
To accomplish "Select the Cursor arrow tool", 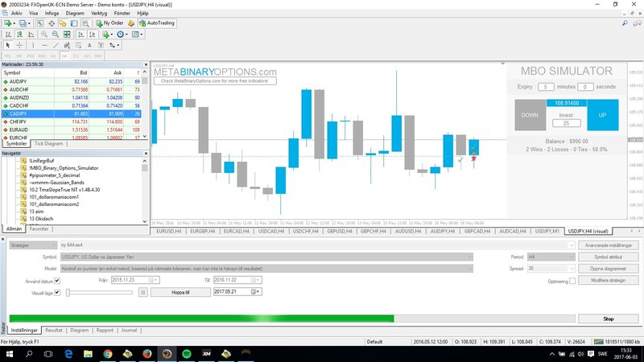I will click(8, 45).
